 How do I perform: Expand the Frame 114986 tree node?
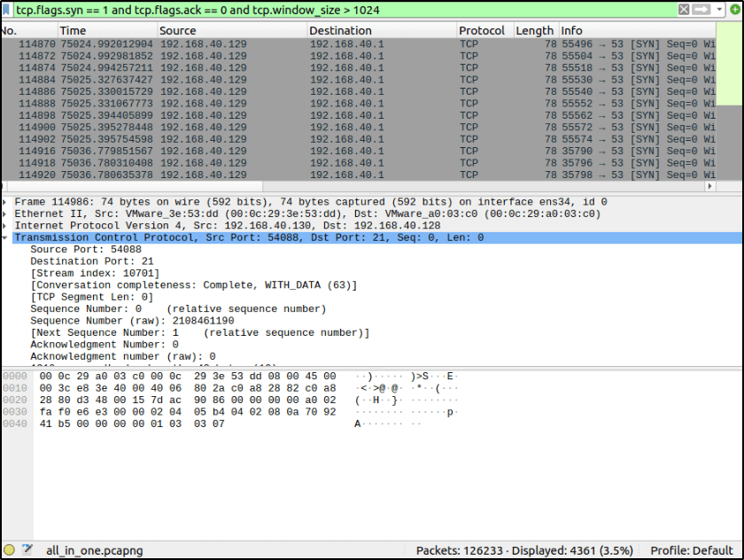pyautogui.click(x=7, y=202)
